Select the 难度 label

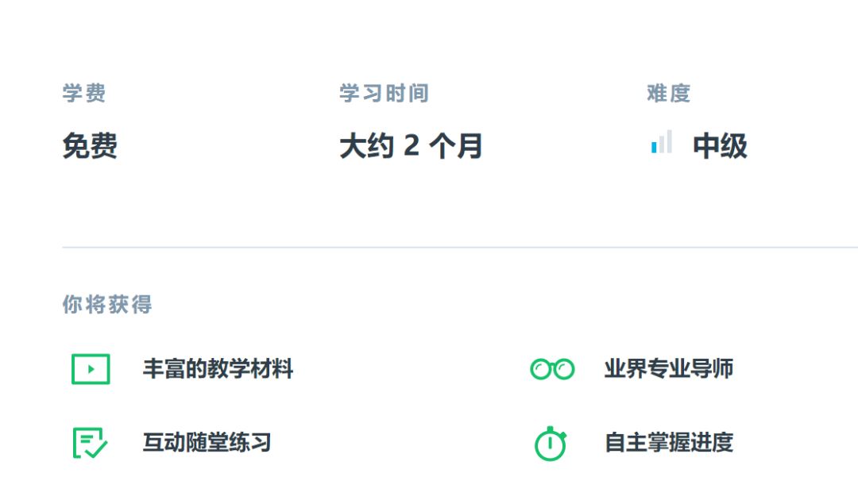[668, 94]
